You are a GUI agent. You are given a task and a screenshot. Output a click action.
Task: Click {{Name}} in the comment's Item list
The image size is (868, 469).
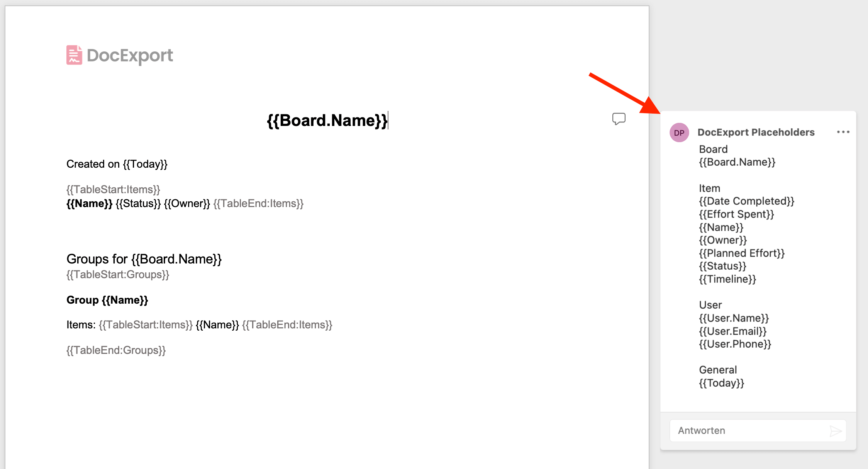point(721,228)
